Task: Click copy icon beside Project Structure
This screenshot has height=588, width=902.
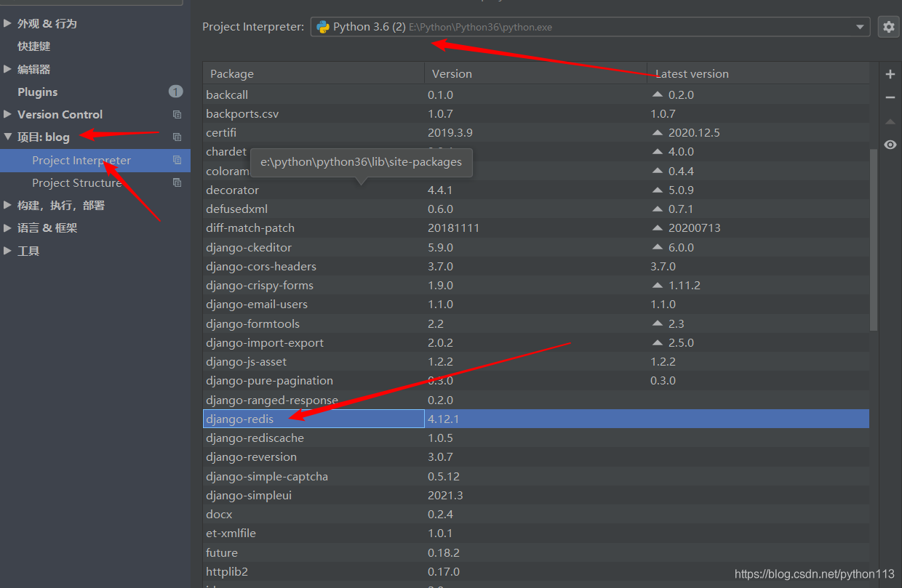Action: [x=177, y=182]
